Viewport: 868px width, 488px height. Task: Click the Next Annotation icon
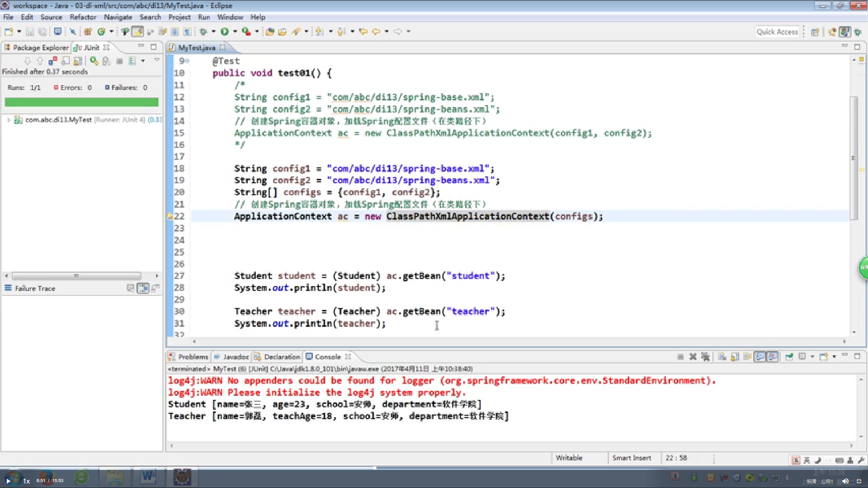tap(319, 32)
